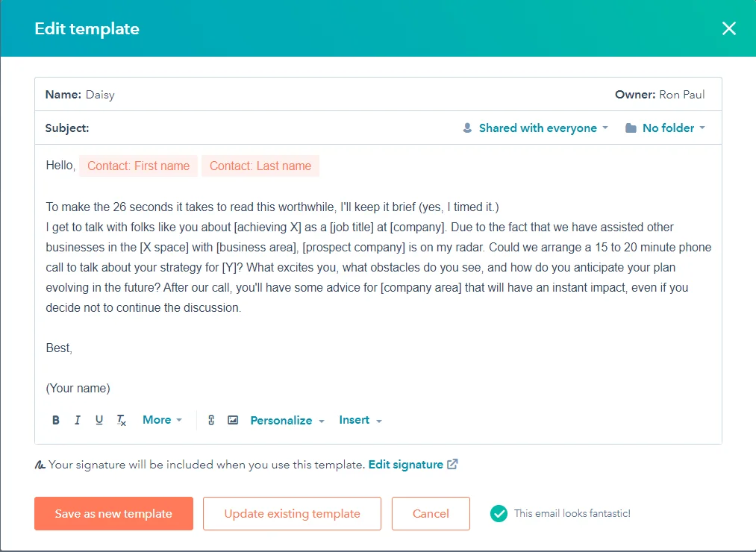Insert a link using the link icon
The height and width of the screenshot is (552, 756).
[x=211, y=420]
